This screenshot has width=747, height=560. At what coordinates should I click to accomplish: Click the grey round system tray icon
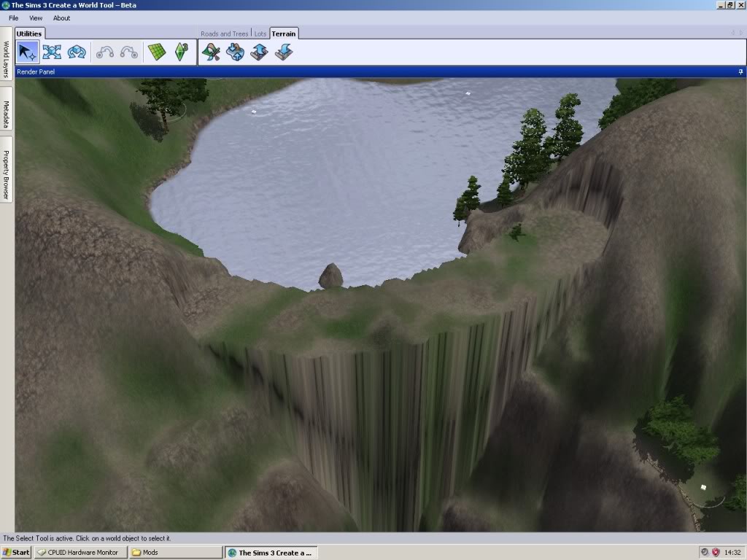(x=705, y=553)
